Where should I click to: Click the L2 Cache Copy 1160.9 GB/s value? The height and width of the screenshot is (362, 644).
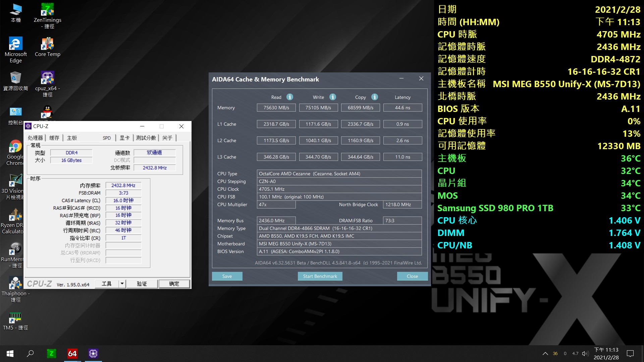tap(361, 140)
